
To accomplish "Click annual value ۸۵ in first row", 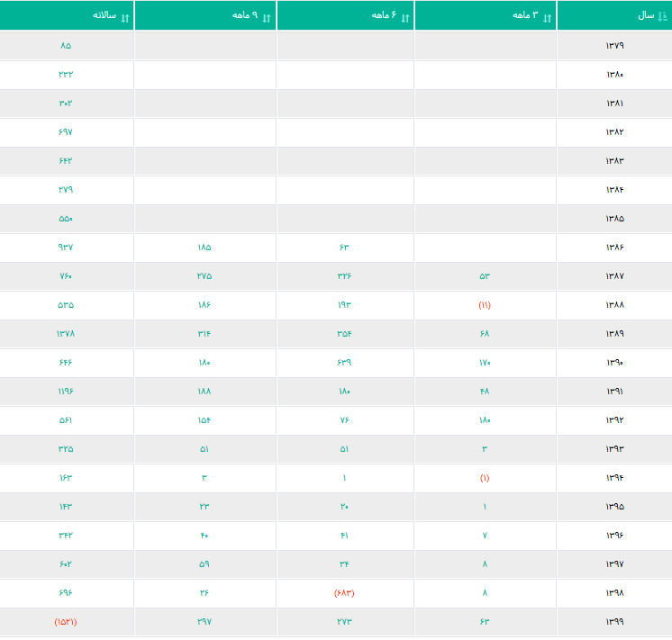I will pyautogui.click(x=66, y=45).
